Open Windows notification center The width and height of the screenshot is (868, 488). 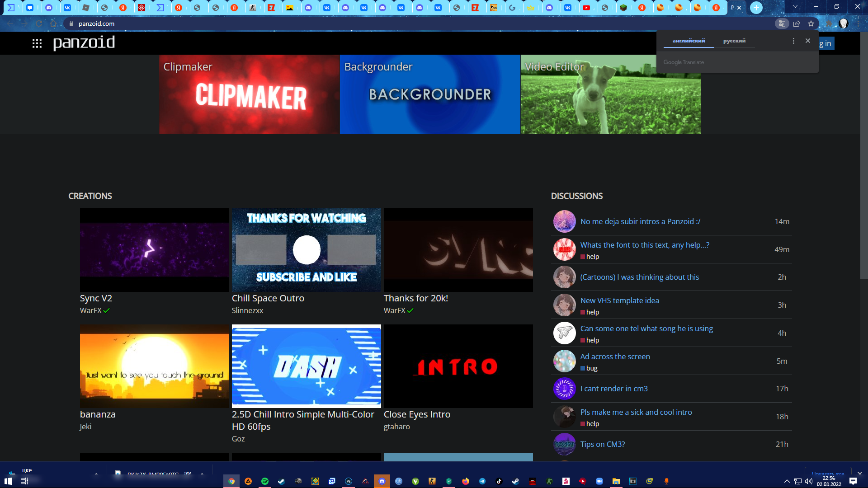click(853, 481)
